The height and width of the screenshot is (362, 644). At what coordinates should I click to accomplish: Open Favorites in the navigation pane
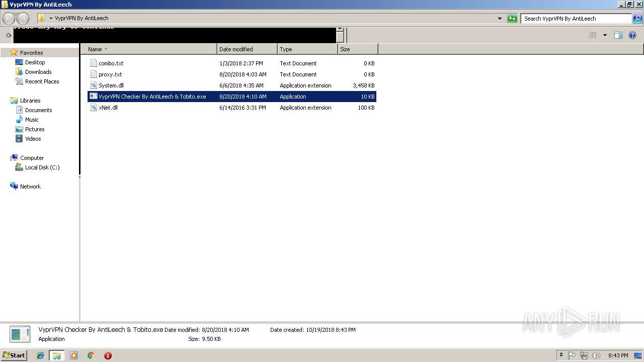(31, 53)
